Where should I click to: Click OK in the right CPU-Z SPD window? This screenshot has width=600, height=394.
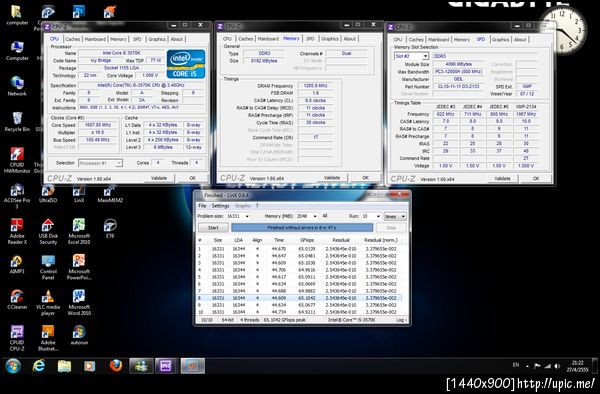point(536,178)
